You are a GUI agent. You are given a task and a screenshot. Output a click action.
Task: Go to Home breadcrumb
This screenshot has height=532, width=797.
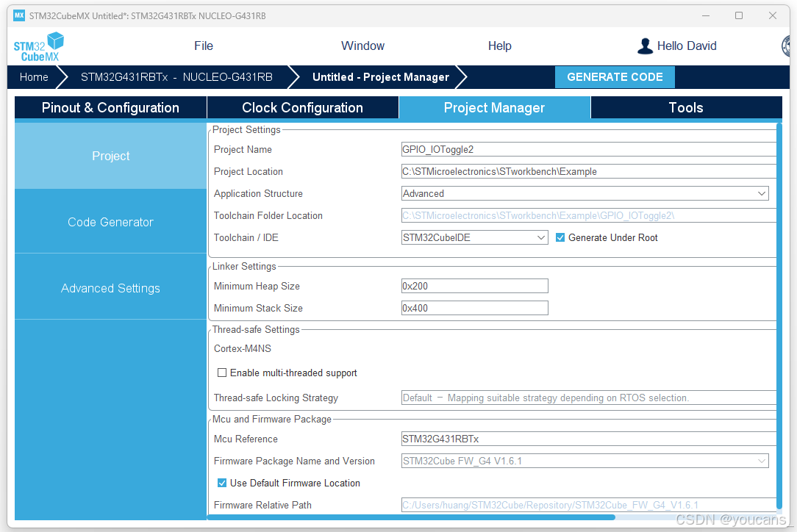[34, 76]
